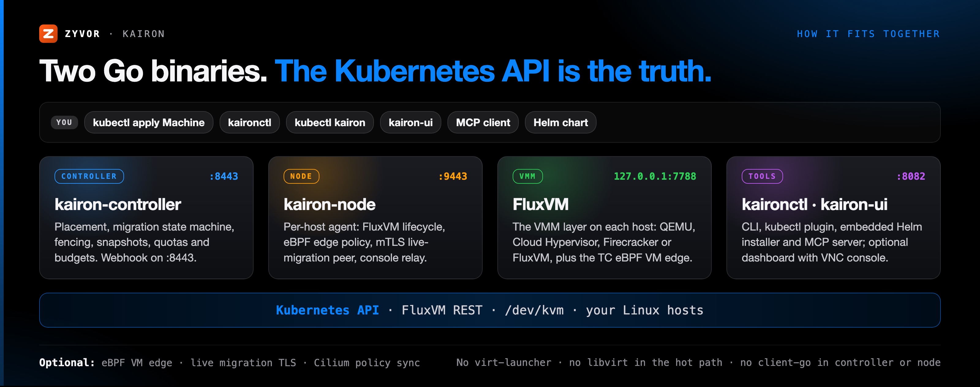Select the 'Helm chart' pill
Screen dimensions: 980x387
(560, 122)
